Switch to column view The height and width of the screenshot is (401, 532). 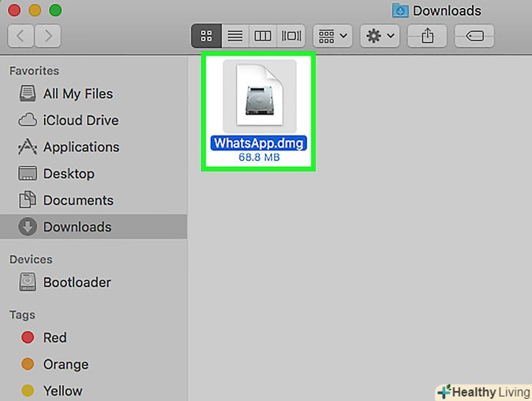click(x=262, y=36)
